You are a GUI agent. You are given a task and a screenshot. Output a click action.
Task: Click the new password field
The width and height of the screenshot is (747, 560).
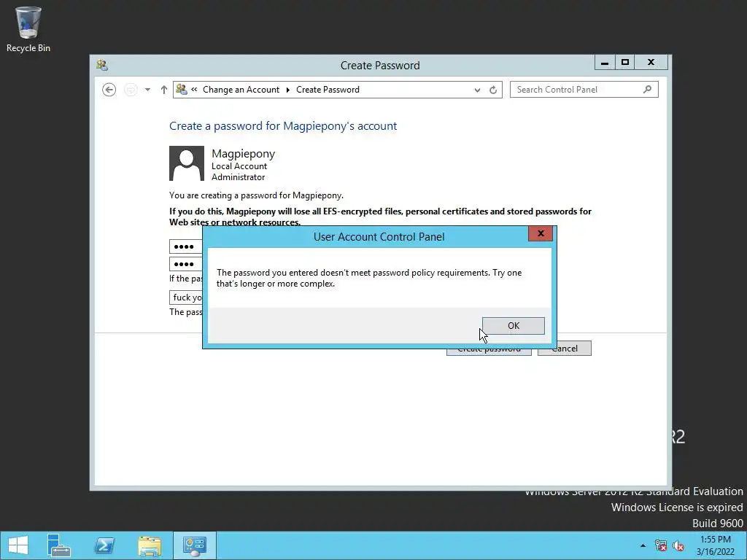pos(186,246)
